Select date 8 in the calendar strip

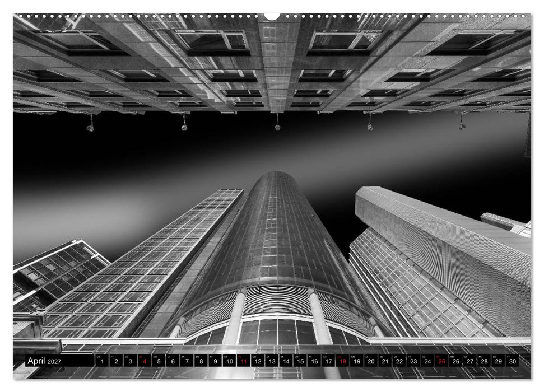coord(201,361)
